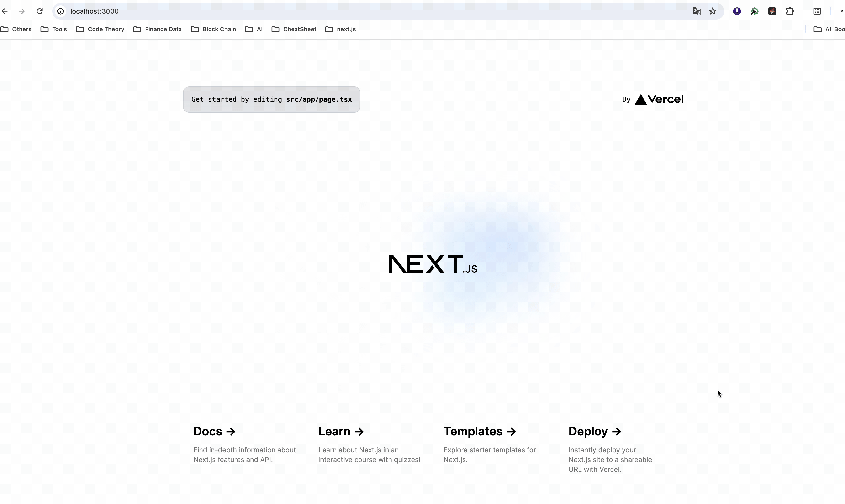Reload the localhost page
845x504 pixels.
[x=39, y=11]
